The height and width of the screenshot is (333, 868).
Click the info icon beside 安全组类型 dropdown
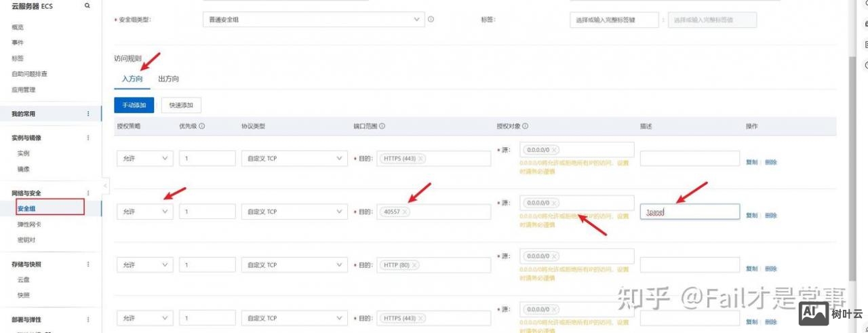coord(431,20)
